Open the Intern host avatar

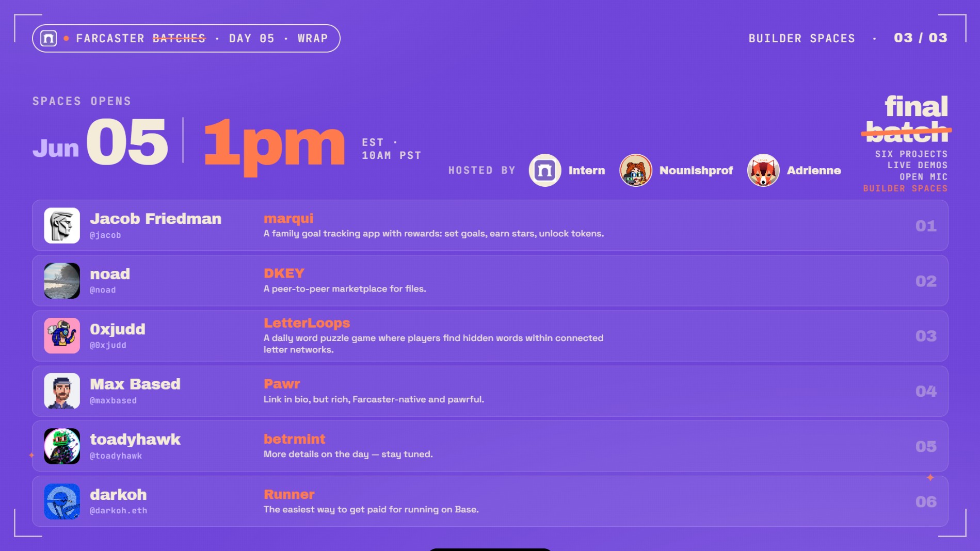point(545,170)
